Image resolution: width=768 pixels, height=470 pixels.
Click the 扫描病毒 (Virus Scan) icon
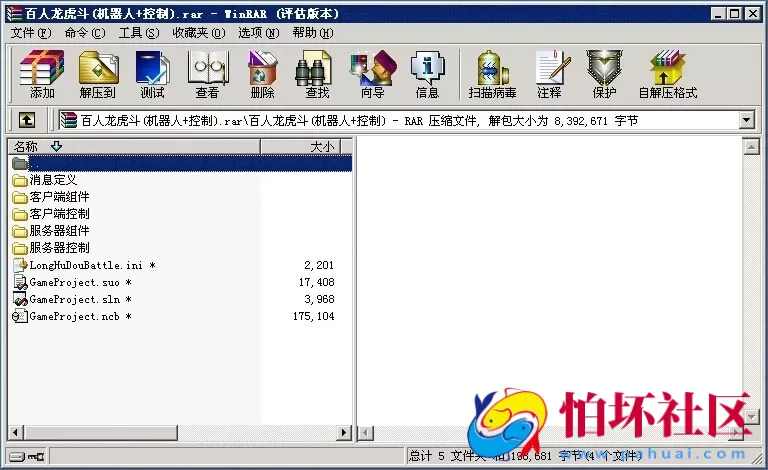[492, 74]
